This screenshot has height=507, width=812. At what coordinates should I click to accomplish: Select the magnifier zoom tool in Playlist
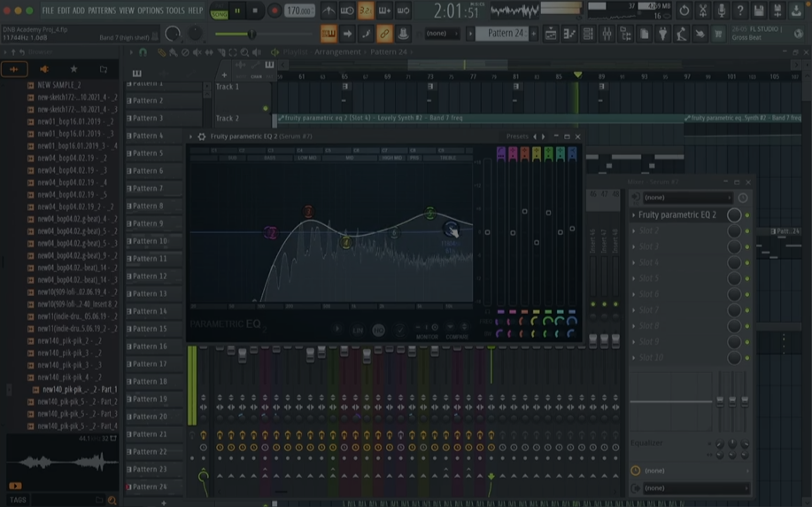click(244, 52)
